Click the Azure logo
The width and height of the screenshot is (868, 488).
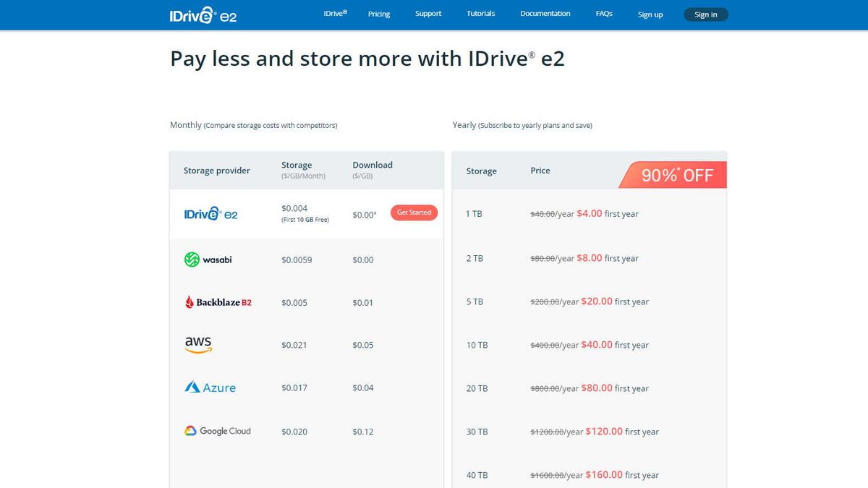(x=210, y=388)
